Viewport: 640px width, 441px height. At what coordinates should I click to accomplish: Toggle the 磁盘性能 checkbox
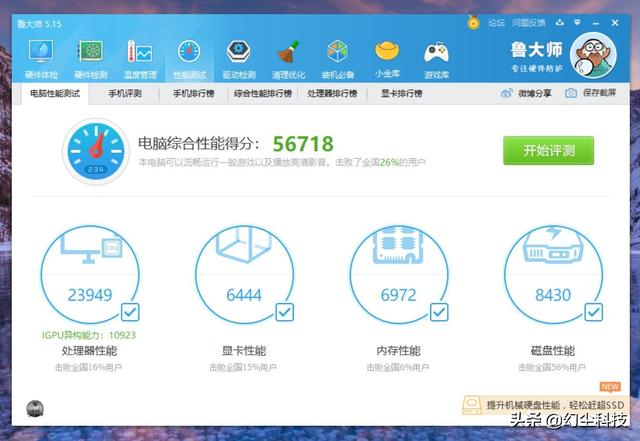click(593, 312)
